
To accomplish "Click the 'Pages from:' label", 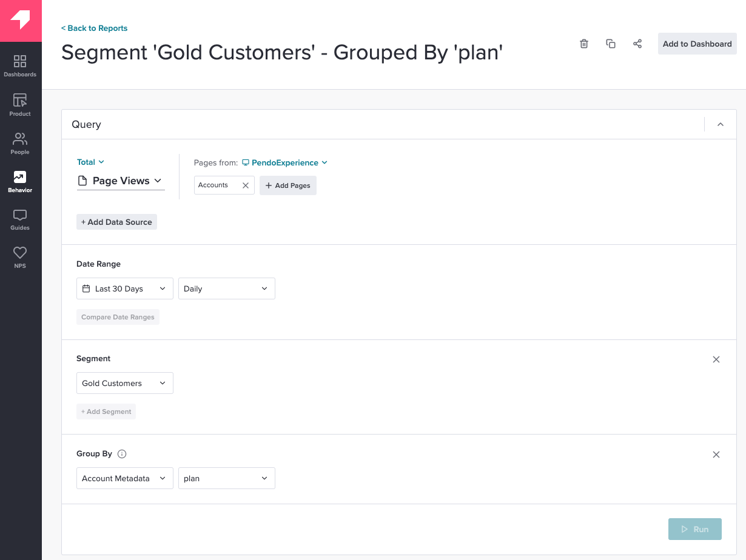I will point(216,162).
